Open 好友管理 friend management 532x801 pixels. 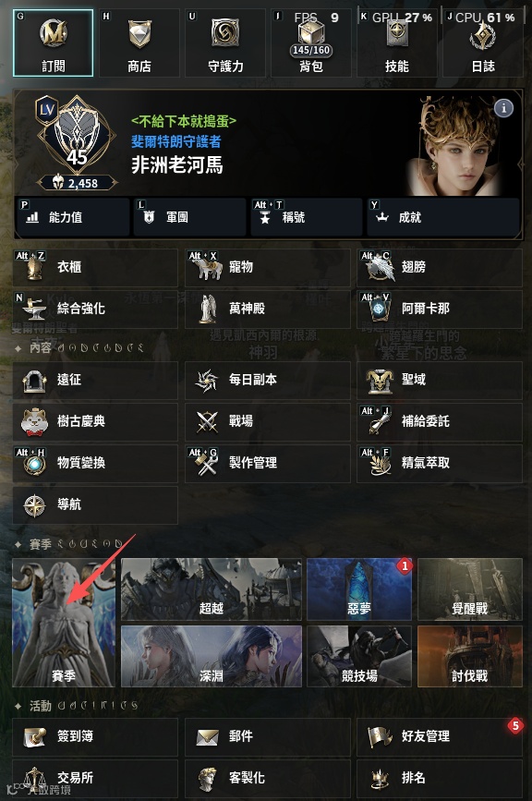(439, 736)
